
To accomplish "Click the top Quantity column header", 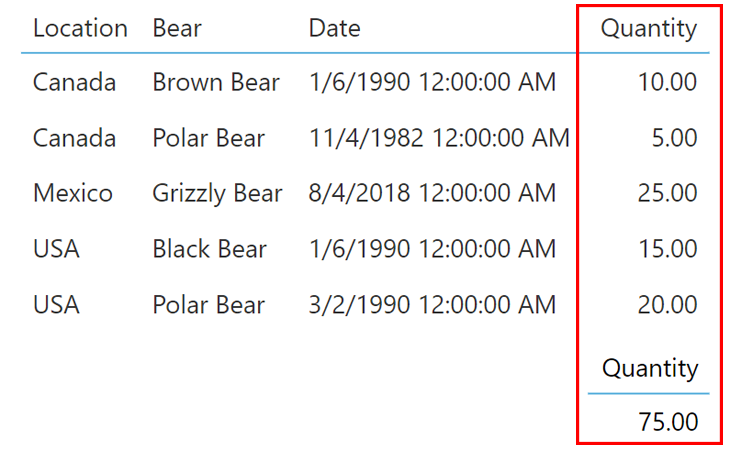I will pyautogui.click(x=649, y=29).
